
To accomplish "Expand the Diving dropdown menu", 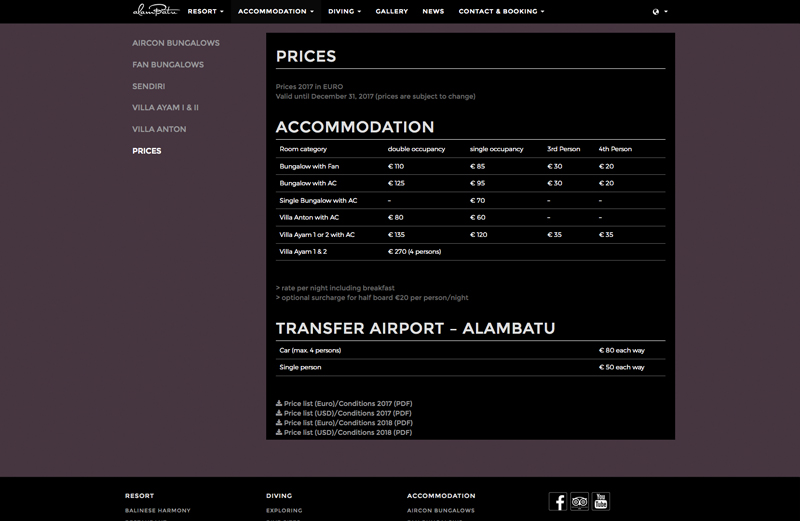I will tap(345, 11).
